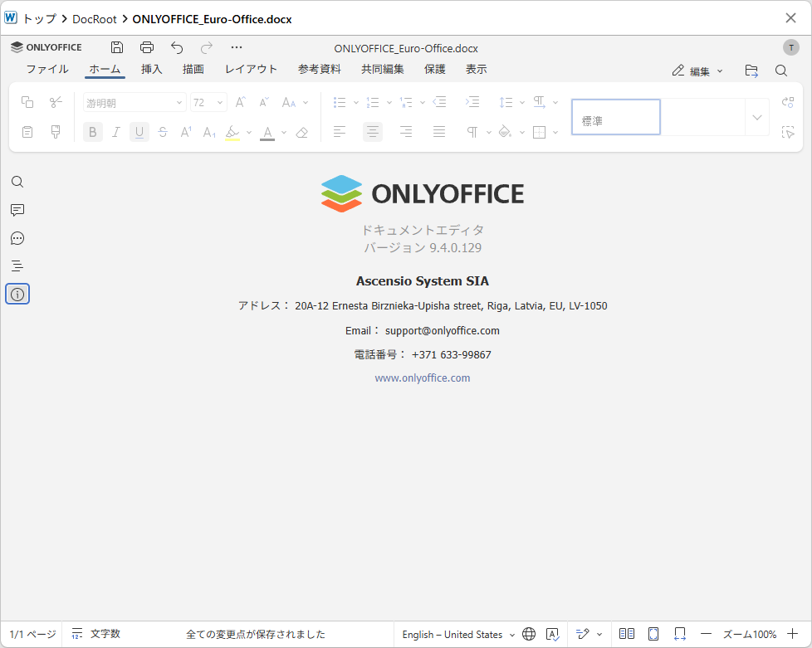Screen dimensions: 812x648
Task: Switch to the 描画 tab
Action: point(193,70)
